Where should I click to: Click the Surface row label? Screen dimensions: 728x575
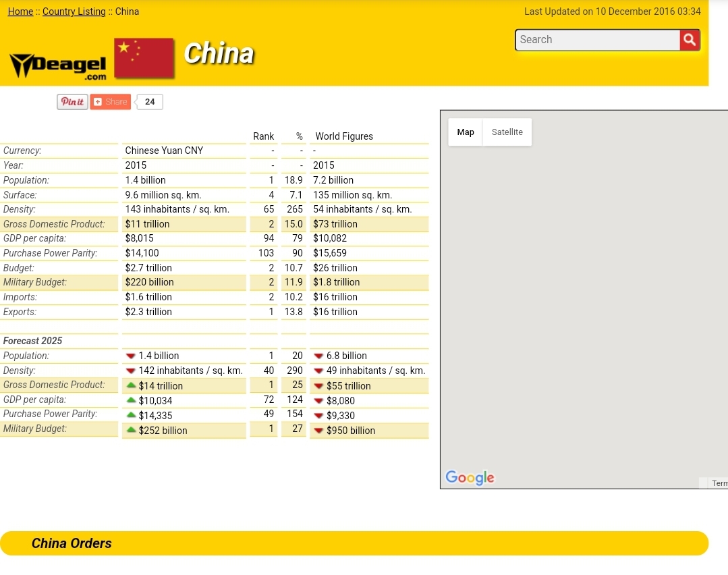(20, 195)
